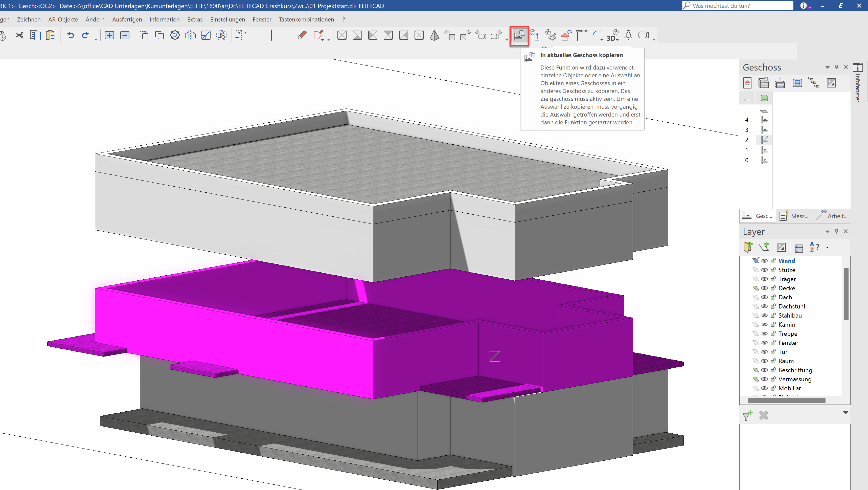The height and width of the screenshot is (490, 868).
Task: Toggle the lock of Raum layer
Action: tap(773, 361)
